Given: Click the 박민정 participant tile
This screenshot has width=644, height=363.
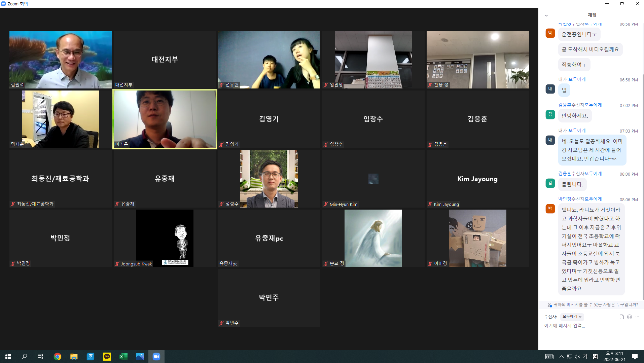Looking at the screenshot, I should tap(61, 238).
